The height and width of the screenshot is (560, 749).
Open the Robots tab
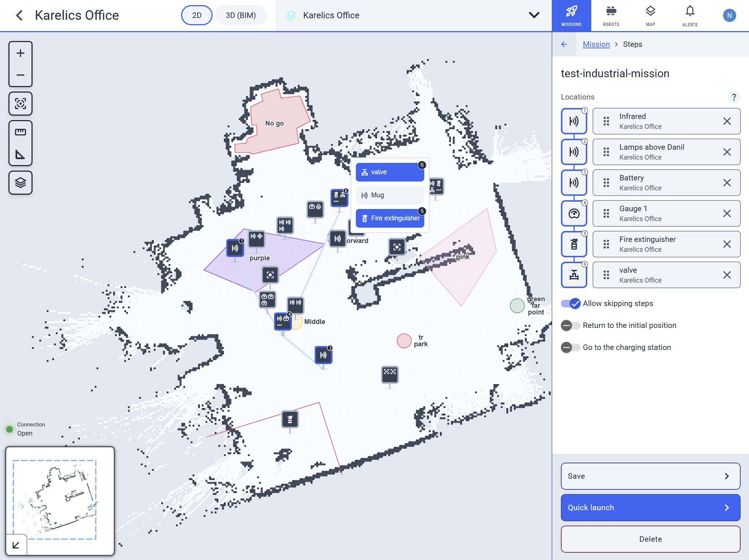[611, 15]
